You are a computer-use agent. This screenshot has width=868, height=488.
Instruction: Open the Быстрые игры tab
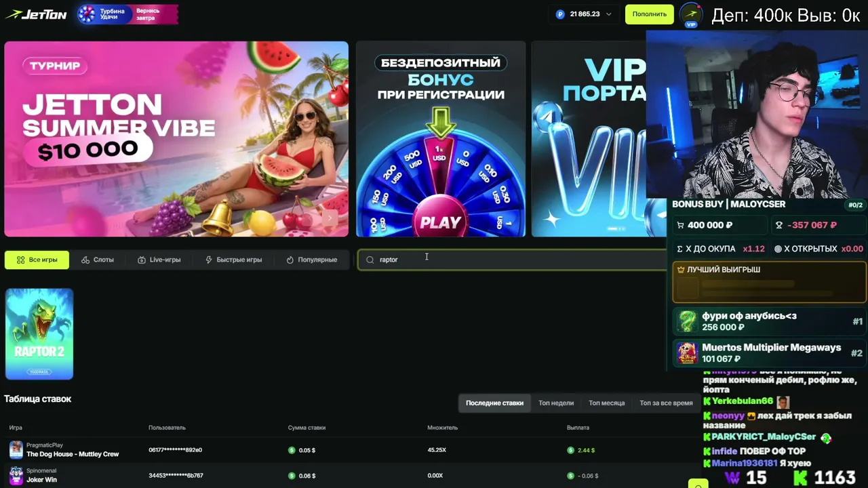(233, 260)
